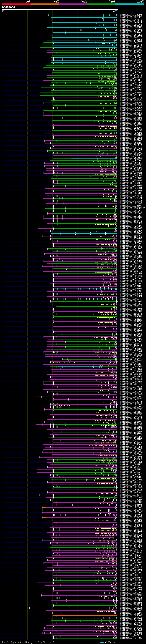Open hit UniRef100_B4GTX2
The height and width of the screenshot is (644, 146).
(x=131, y=331)
